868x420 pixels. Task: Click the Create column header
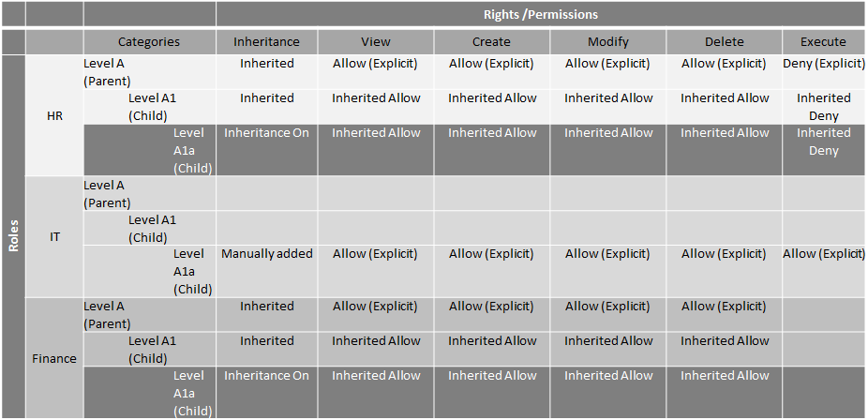(491, 41)
